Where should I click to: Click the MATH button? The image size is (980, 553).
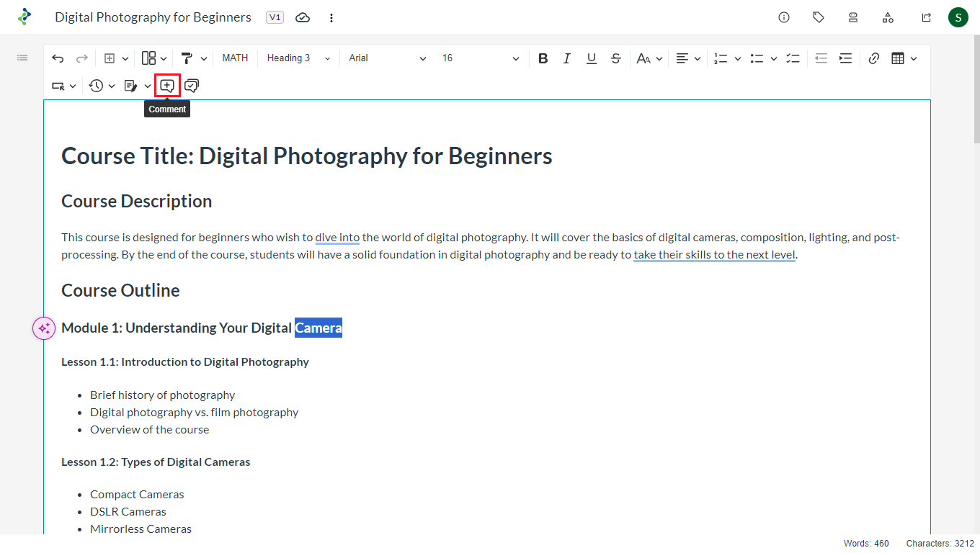tap(235, 58)
